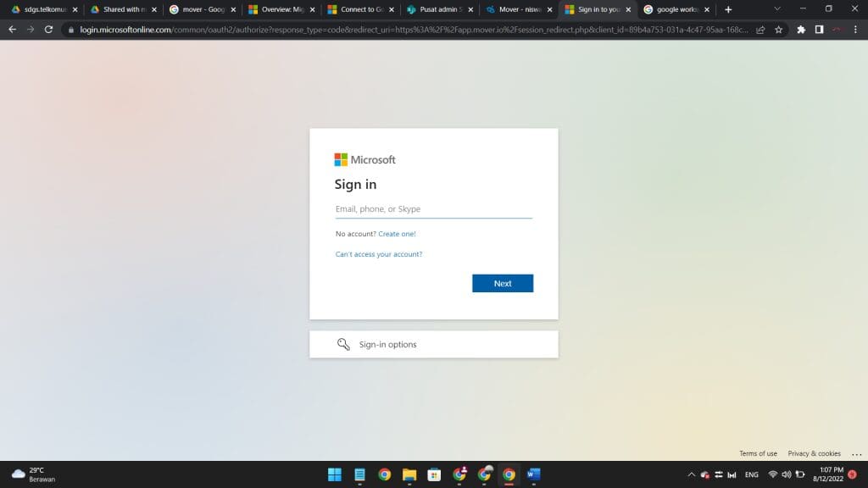Click the Next button
This screenshot has height=488, width=868.
[x=503, y=283]
